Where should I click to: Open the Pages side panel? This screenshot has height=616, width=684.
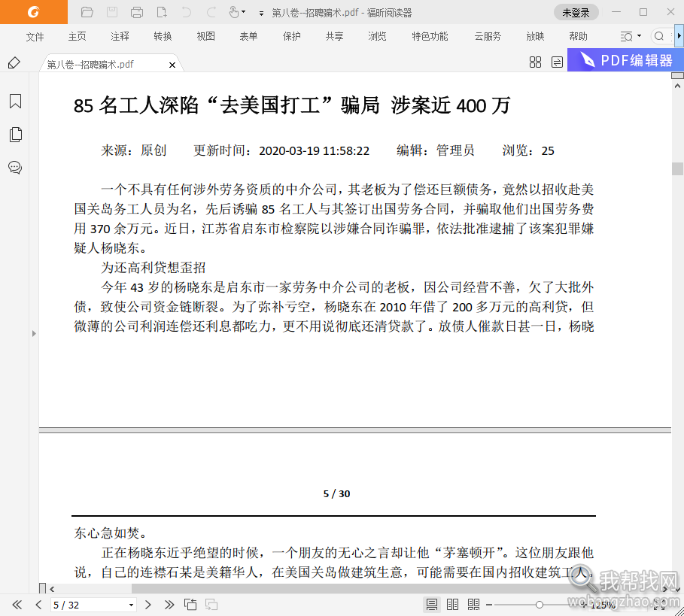coord(15,135)
